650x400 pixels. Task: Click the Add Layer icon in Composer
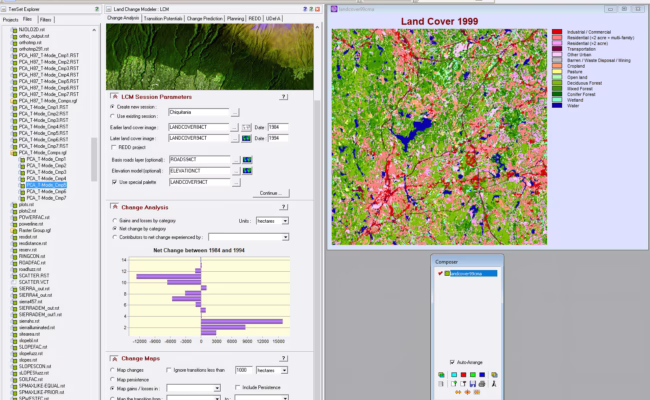pos(441,375)
